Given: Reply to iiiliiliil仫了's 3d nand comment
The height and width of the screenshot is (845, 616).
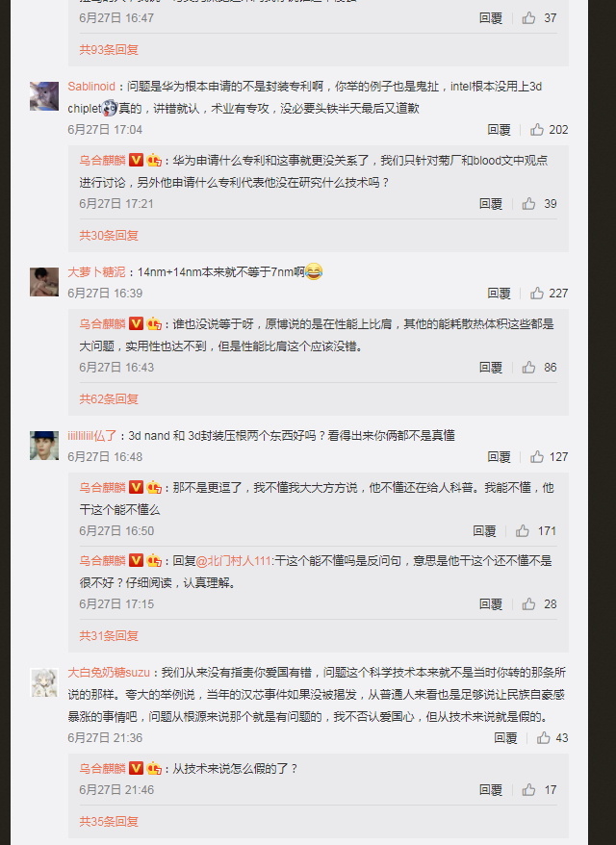Looking at the screenshot, I should 499,457.
